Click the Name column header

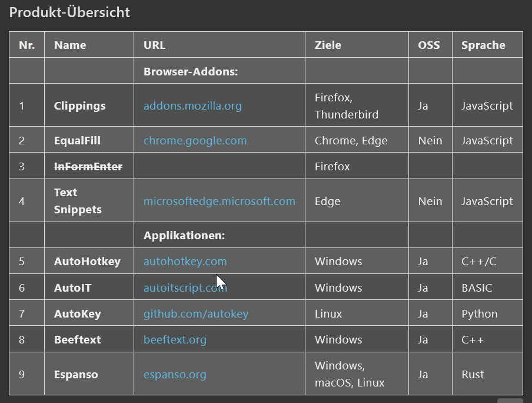tap(70, 45)
